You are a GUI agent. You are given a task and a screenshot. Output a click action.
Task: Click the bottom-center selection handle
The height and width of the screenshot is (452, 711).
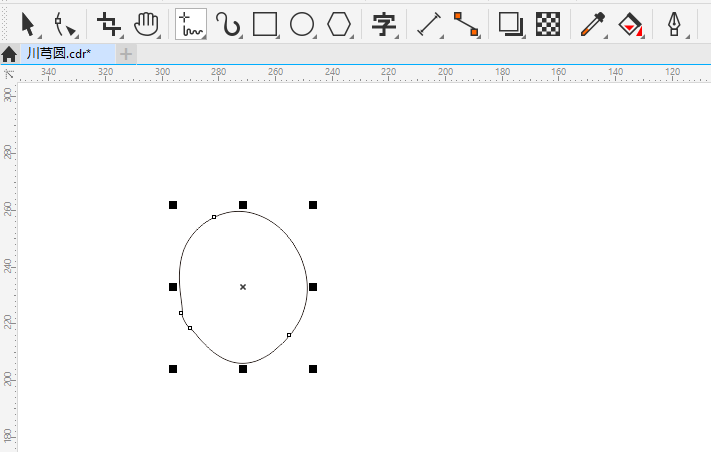[x=243, y=369]
